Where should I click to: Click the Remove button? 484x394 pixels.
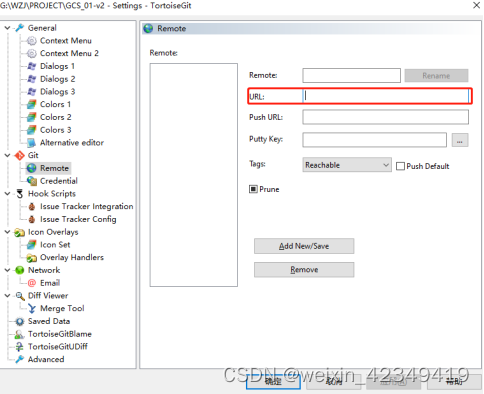point(304,270)
